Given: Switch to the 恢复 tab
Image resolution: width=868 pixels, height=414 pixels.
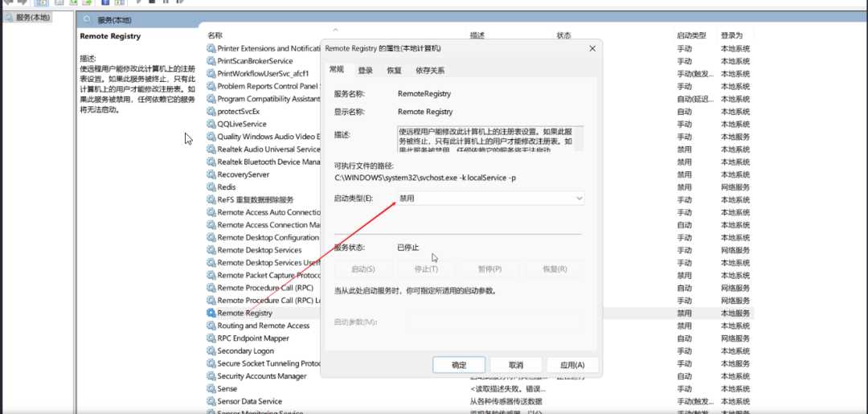Looking at the screenshot, I should click(x=394, y=71).
